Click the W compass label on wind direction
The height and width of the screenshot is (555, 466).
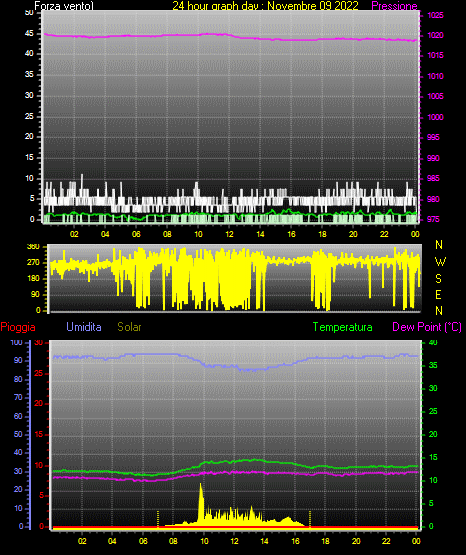click(440, 262)
